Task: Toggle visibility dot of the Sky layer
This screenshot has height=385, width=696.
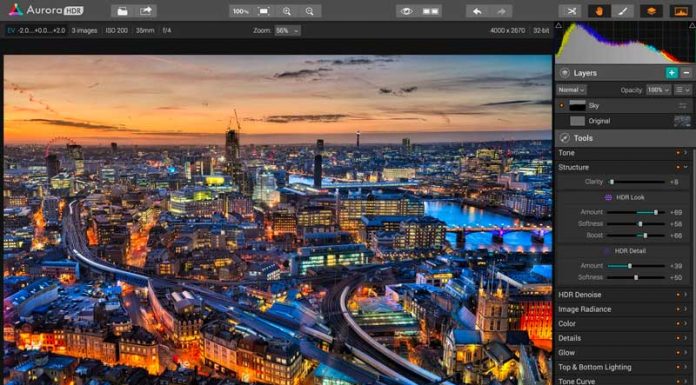Action: (x=562, y=106)
